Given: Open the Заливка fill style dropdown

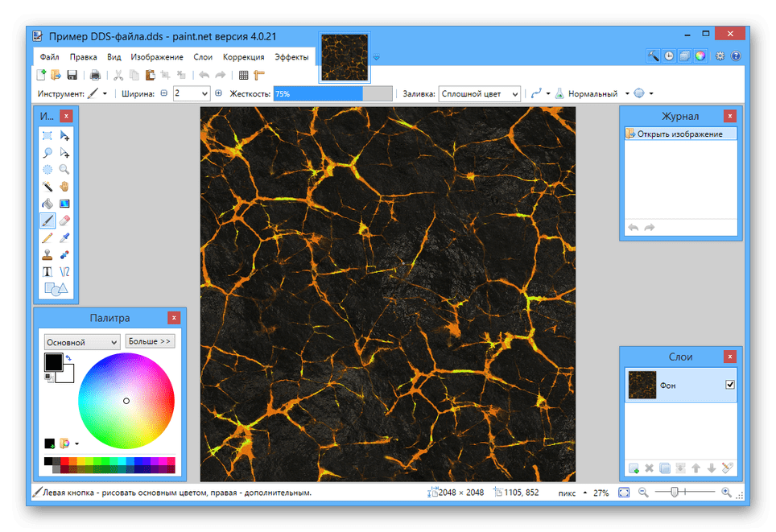Looking at the screenshot, I should click(x=480, y=94).
